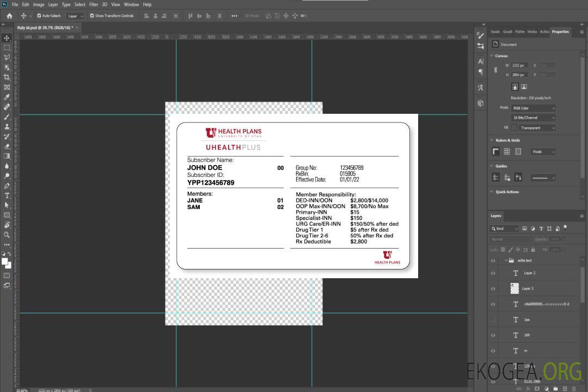This screenshot has width=588, height=392.
Task: Open the RGB Color mode dropdown
Action: pyautogui.click(x=533, y=108)
